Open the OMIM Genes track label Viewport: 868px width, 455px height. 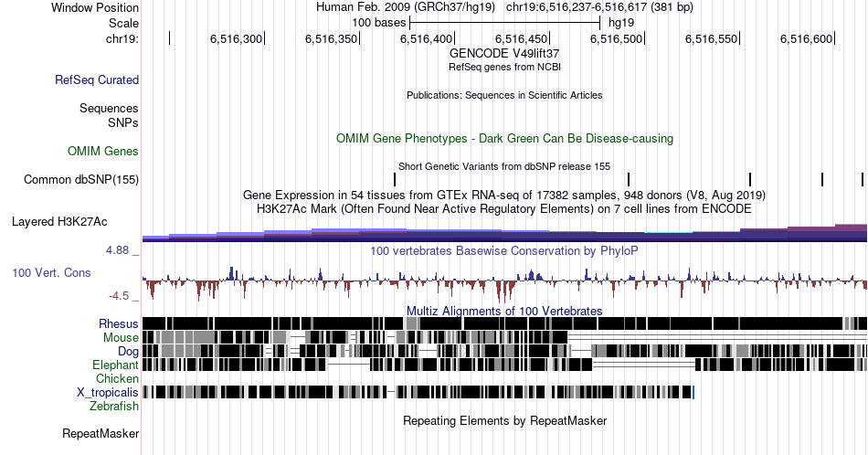(103, 151)
